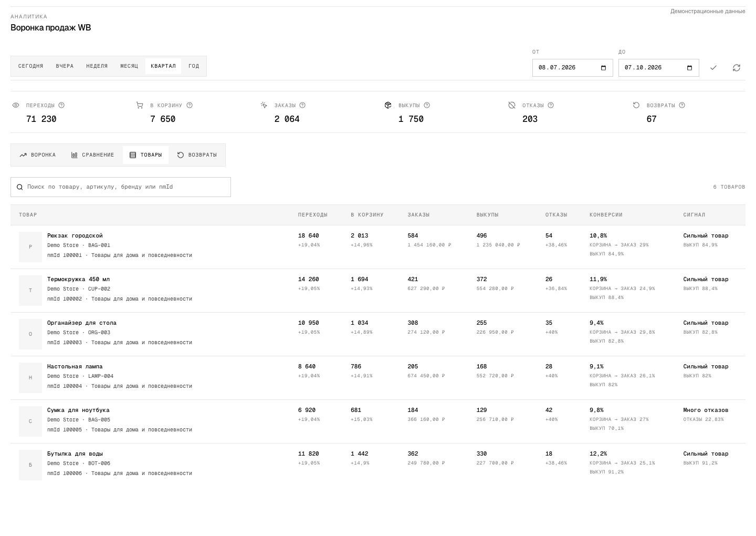Click the Органайзер для стола product name
Image resolution: width=756 pixels, height=536 pixels.
(x=82, y=323)
